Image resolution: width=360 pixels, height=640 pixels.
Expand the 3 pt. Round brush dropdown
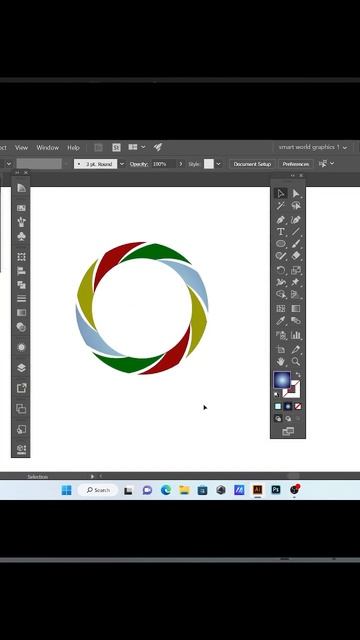point(122,164)
